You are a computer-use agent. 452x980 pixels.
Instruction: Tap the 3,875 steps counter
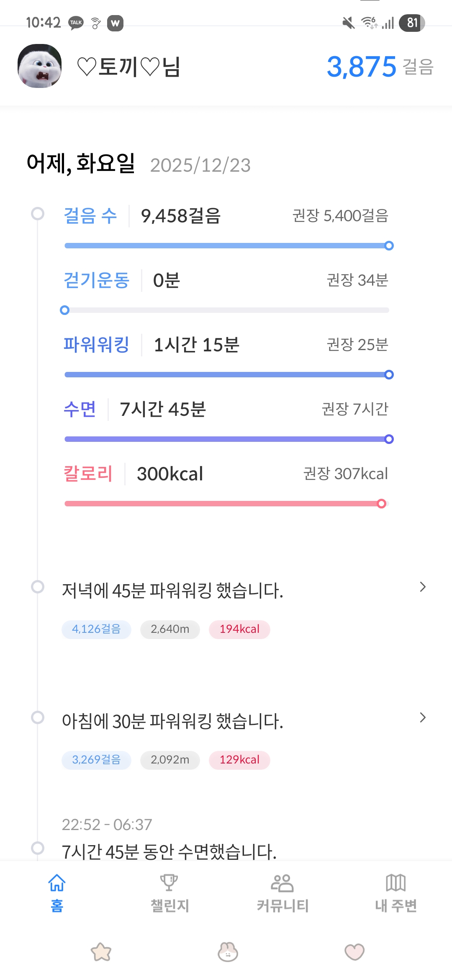pyautogui.click(x=362, y=67)
